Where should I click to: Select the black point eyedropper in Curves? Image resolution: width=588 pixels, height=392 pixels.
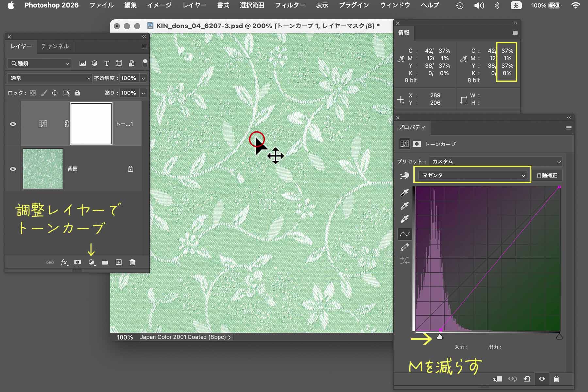tap(404, 193)
